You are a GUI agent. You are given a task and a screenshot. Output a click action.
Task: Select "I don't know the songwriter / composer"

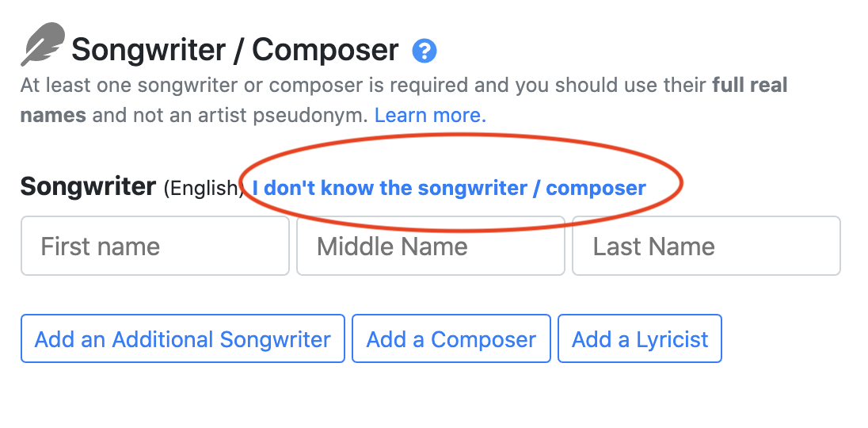(449, 189)
